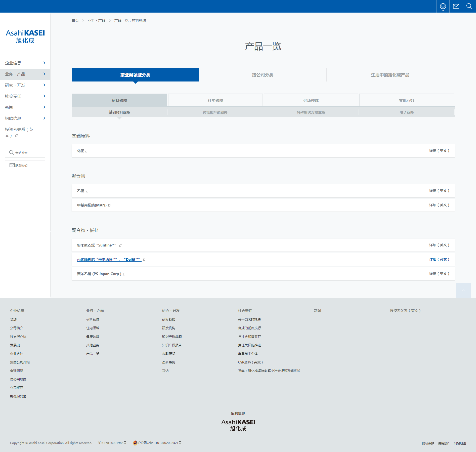Screen dimensions: 476x452
Task: Click the external link icon next to 化肥
Action: (87, 151)
